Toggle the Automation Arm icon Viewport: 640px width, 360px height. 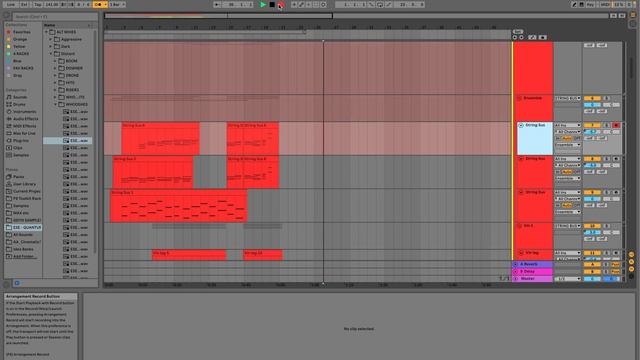(301, 4)
